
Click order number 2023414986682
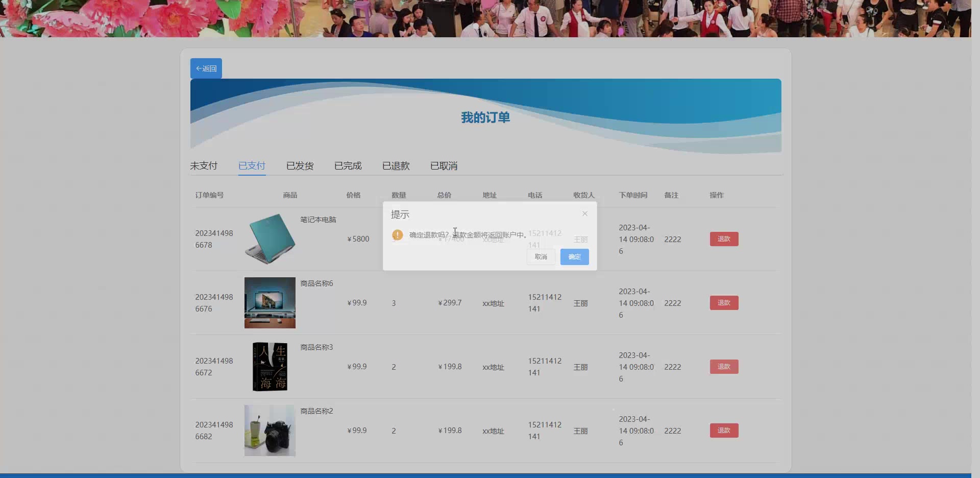coord(214,431)
